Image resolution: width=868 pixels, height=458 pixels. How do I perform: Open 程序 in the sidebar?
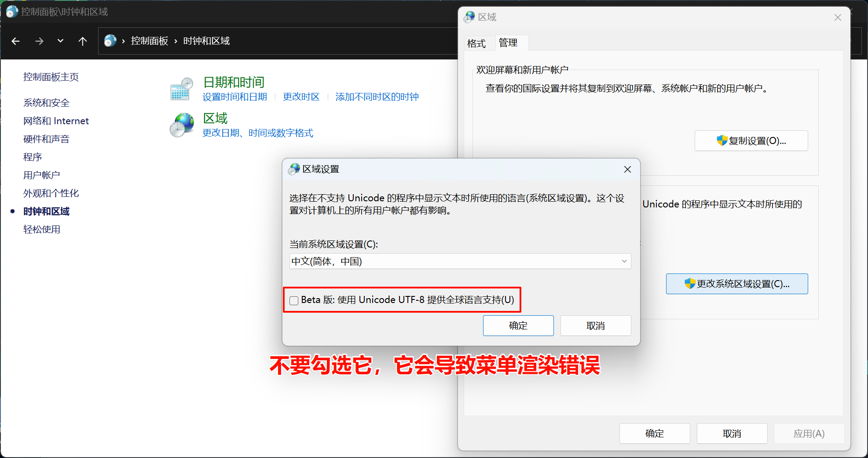coord(33,157)
